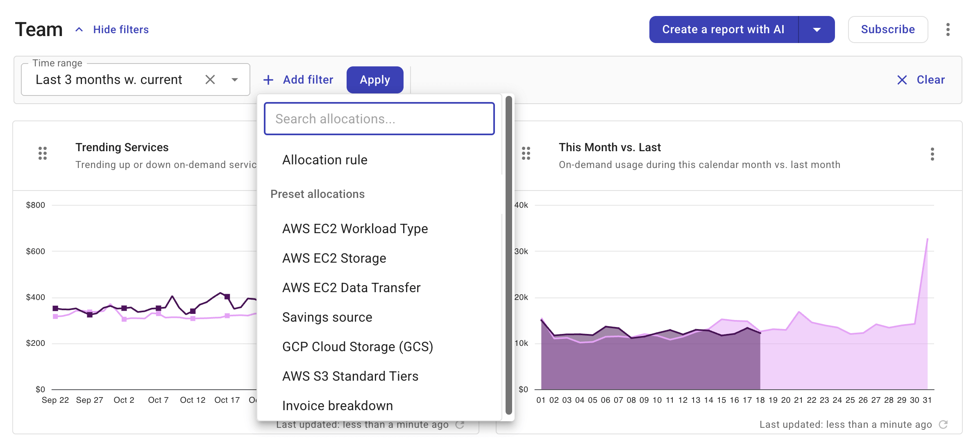
Task: Click the Apply button
Action: tap(374, 79)
